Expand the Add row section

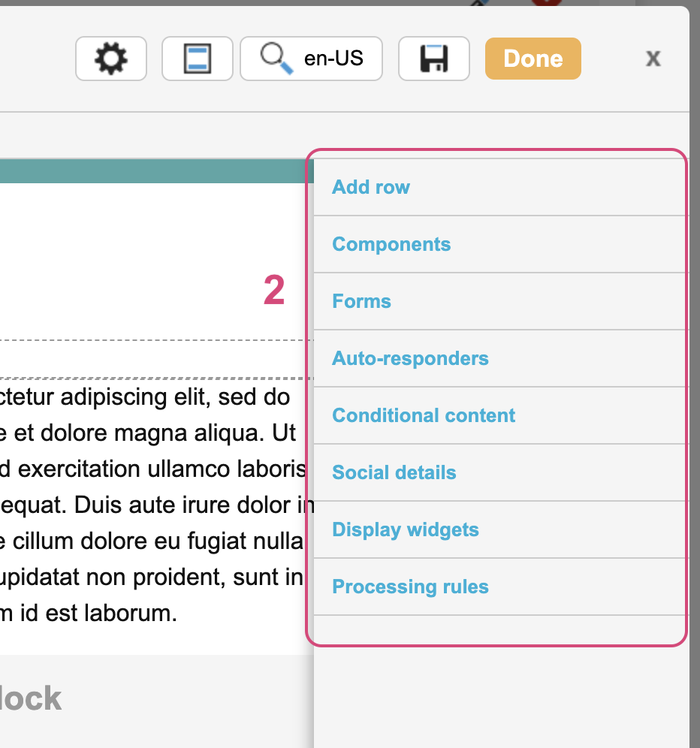click(371, 187)
